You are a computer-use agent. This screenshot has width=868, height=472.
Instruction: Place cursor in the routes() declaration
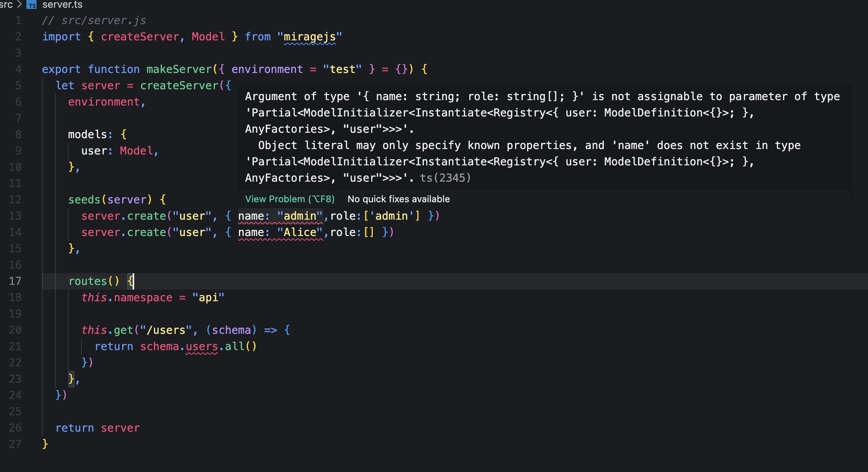(93, 281)
